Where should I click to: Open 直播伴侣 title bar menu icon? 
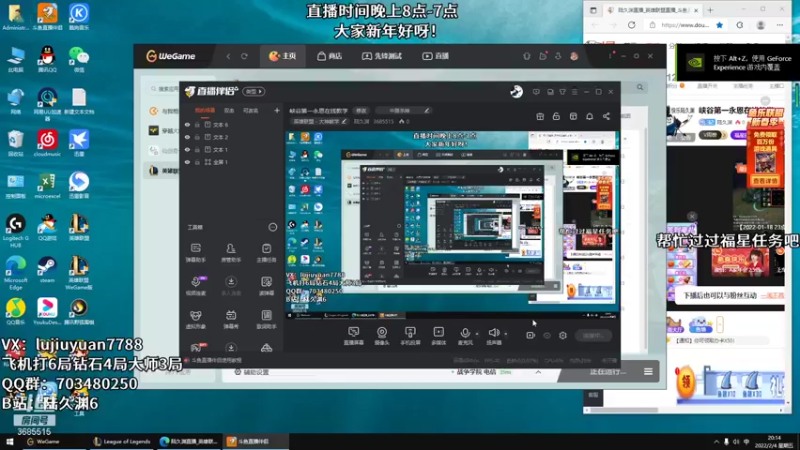pos(574,92)
